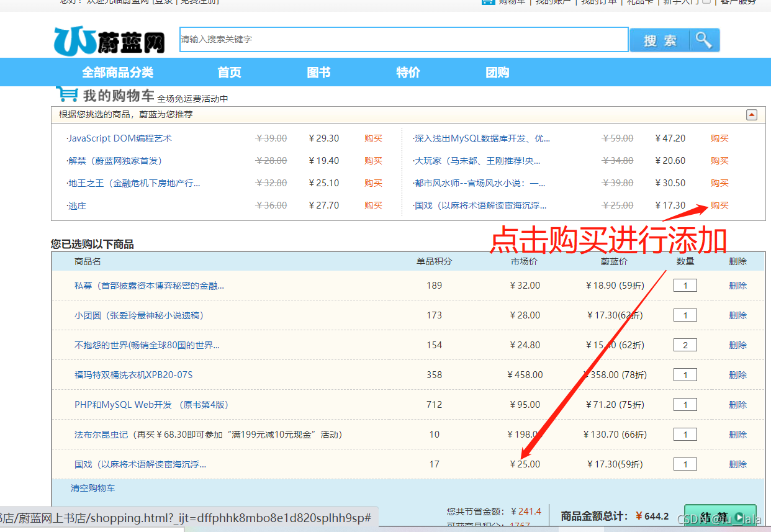The height and width of the screenshot is (532, 771).
Task: Delete PHP和MySQL Web开发 from the cart
Action: click(737, 405)
